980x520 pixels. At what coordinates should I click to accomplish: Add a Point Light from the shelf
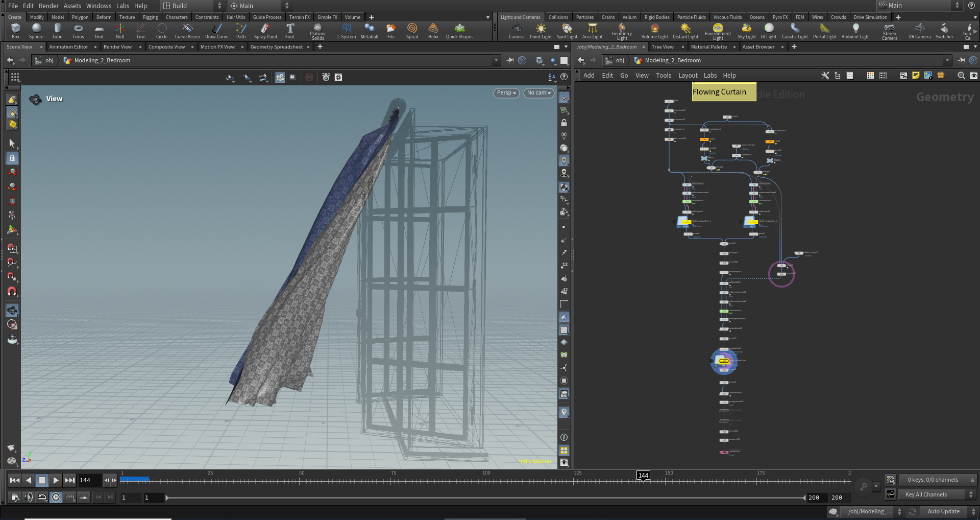pos(540,31)
